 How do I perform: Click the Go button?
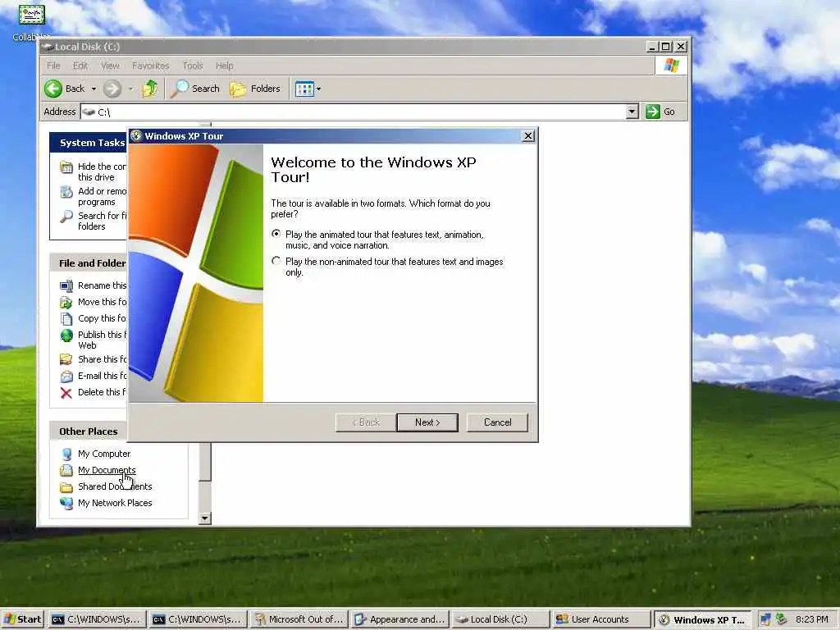click(x=661, y=112)
